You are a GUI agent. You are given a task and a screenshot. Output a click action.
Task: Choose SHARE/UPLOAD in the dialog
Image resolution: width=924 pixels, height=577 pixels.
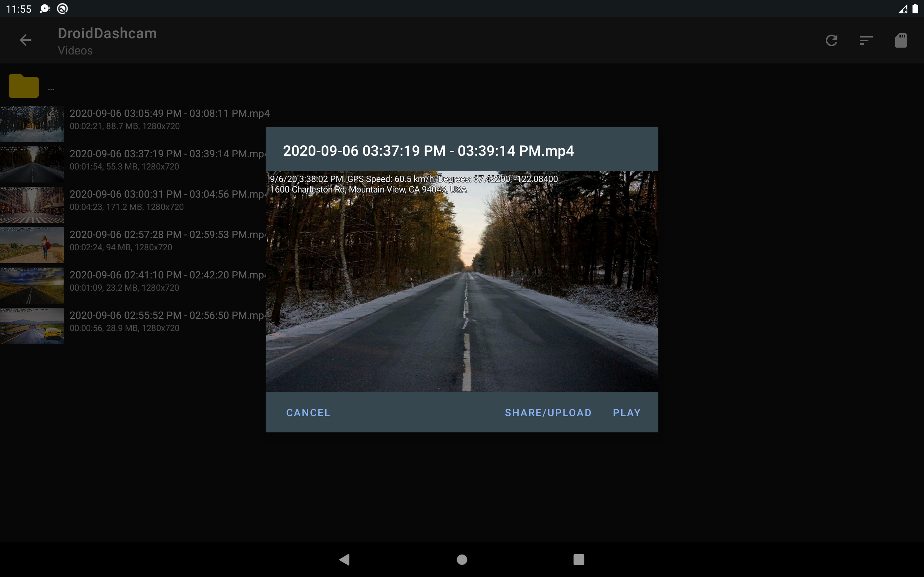[x=548, y=413]
